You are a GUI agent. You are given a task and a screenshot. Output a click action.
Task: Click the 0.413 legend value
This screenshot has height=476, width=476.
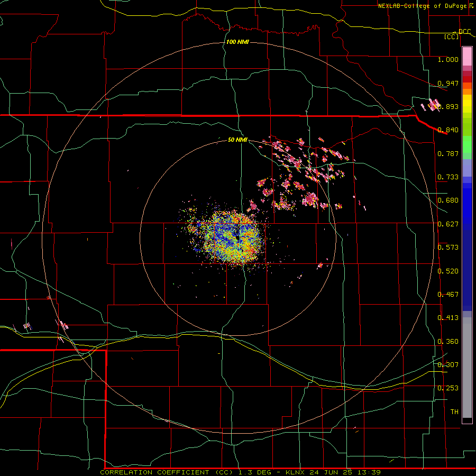[448, 318]
